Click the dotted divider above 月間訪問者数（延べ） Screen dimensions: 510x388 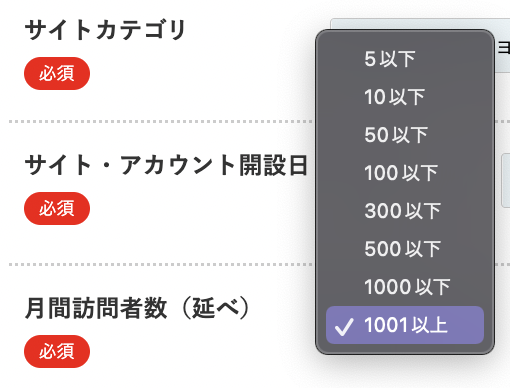tap(161, 264)
